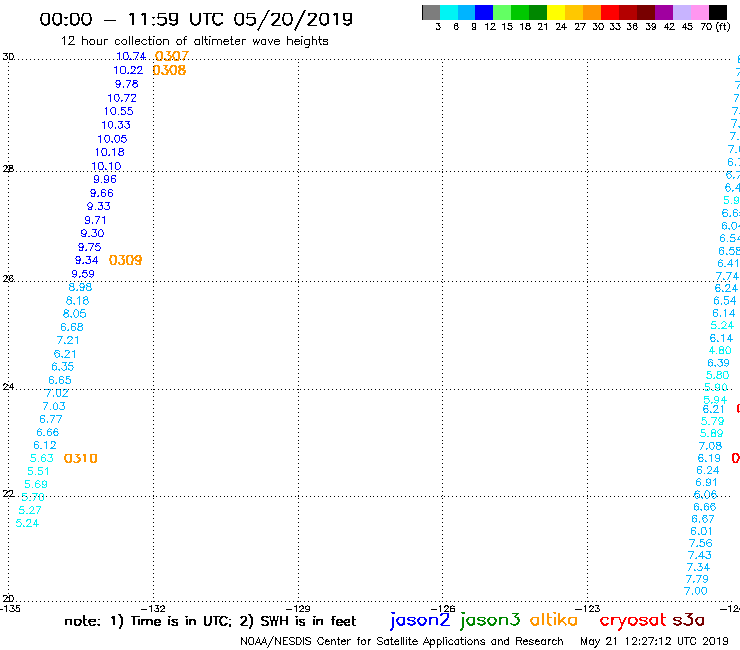Select the wave height value 7.21

68,340
